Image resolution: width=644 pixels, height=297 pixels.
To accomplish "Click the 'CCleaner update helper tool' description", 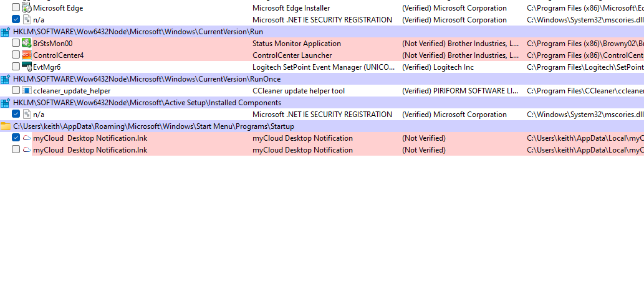I will pyautogui.click(x=299, y=91).
